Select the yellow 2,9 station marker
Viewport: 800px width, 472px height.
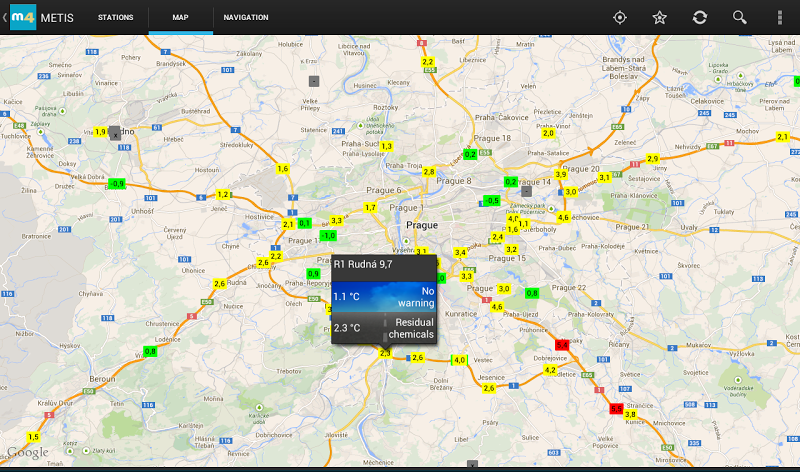coord(653,159)
